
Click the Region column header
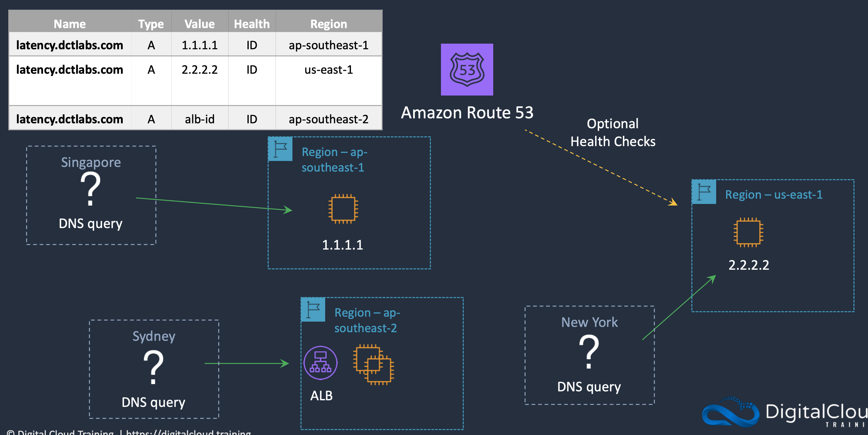(328, 24)
